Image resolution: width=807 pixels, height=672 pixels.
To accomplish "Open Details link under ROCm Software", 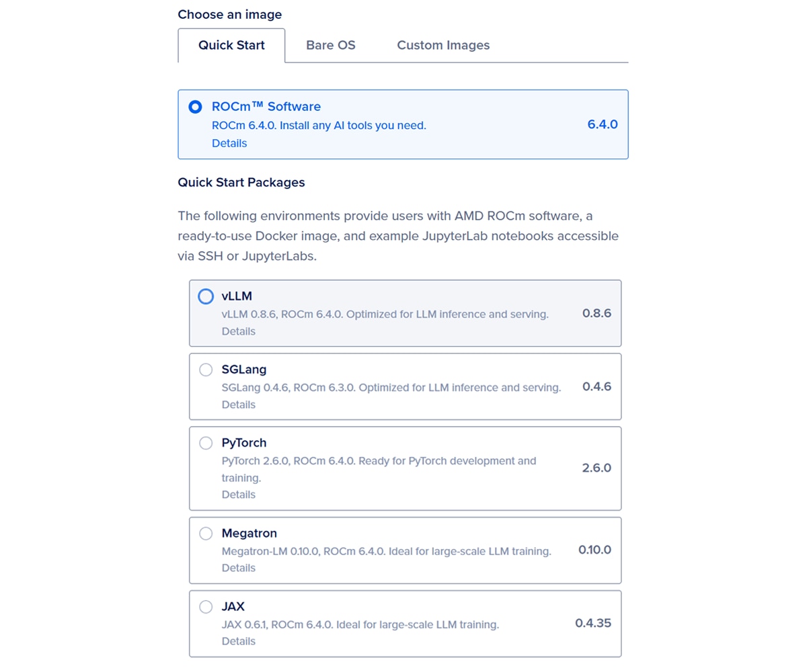I will coord(229,143).
